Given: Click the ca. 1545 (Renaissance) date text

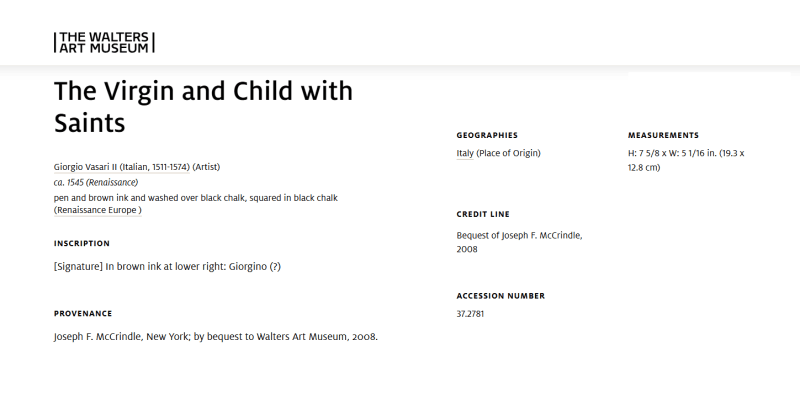Looking at the screenshot, I should (x=96, y=182).
